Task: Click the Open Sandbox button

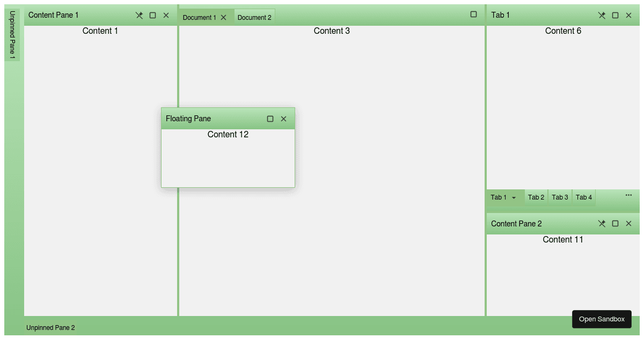Action: 602,319
